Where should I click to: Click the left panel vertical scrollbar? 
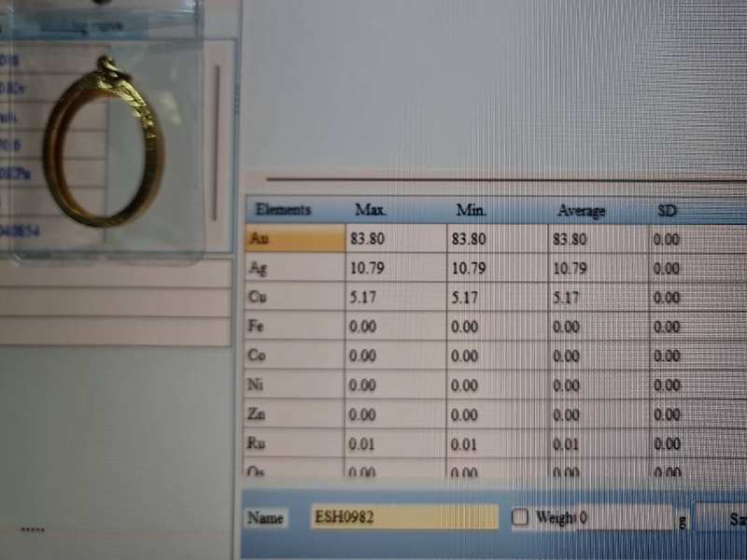pos(217,140)
